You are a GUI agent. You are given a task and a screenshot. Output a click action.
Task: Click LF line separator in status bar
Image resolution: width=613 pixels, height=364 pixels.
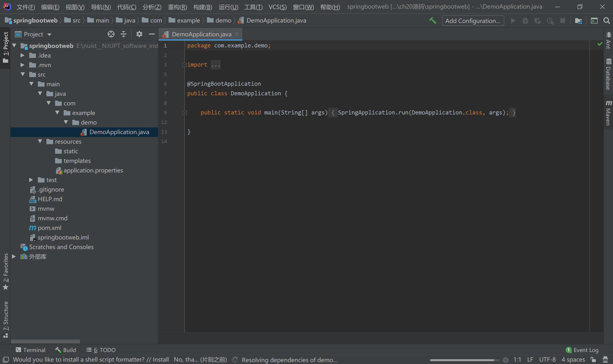coord(530,360)
